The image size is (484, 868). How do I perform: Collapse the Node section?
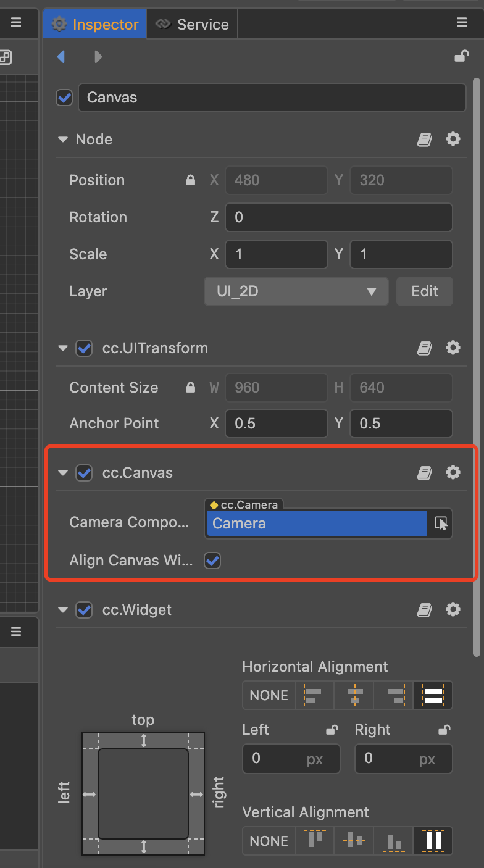click(x=62, y=140)
